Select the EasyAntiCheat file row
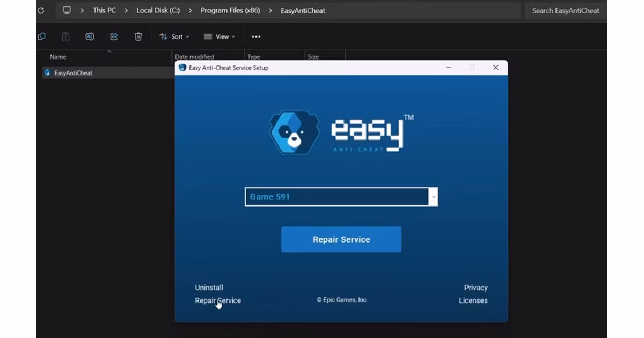This screenshot has height=338, width=644. [x=107, y=72]
